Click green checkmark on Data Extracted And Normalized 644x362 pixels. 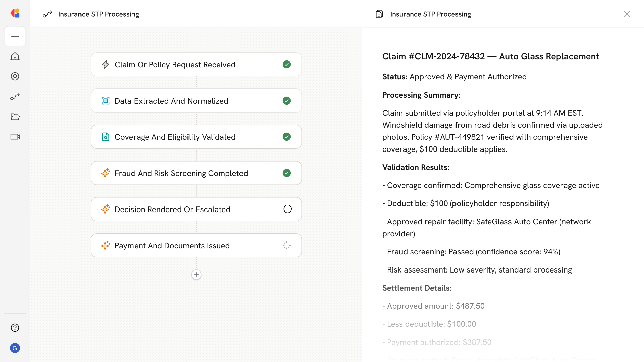point(287,101)
